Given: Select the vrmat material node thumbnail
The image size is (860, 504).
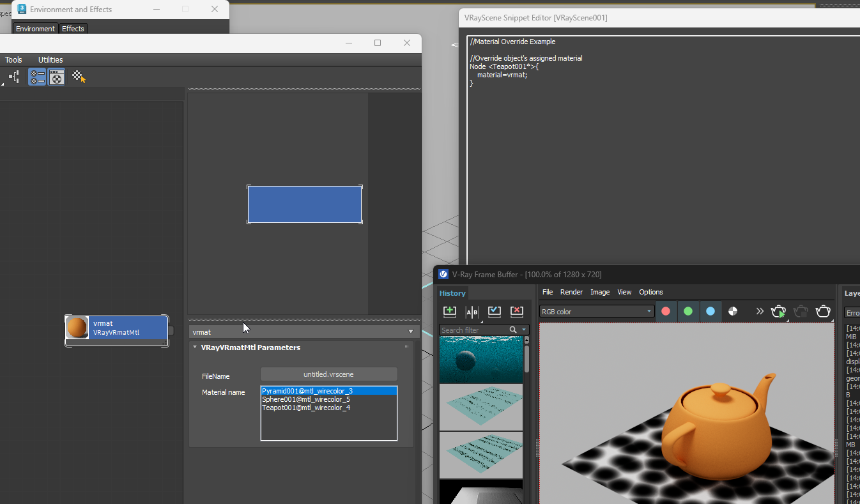Looking at the screenshot, I should coord(77,328).
